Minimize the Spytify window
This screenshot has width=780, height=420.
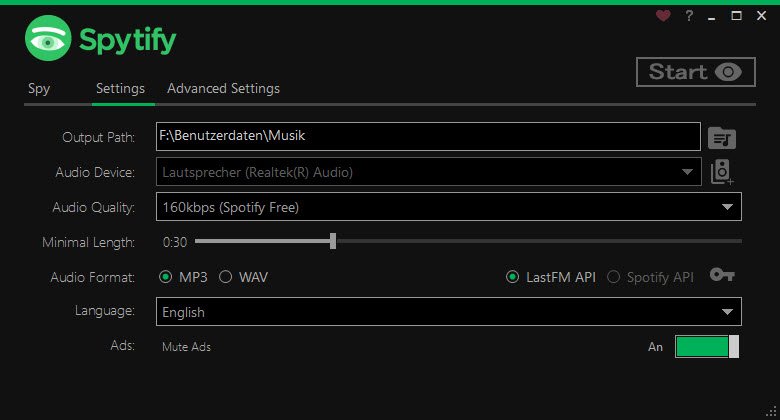(713, 16)
